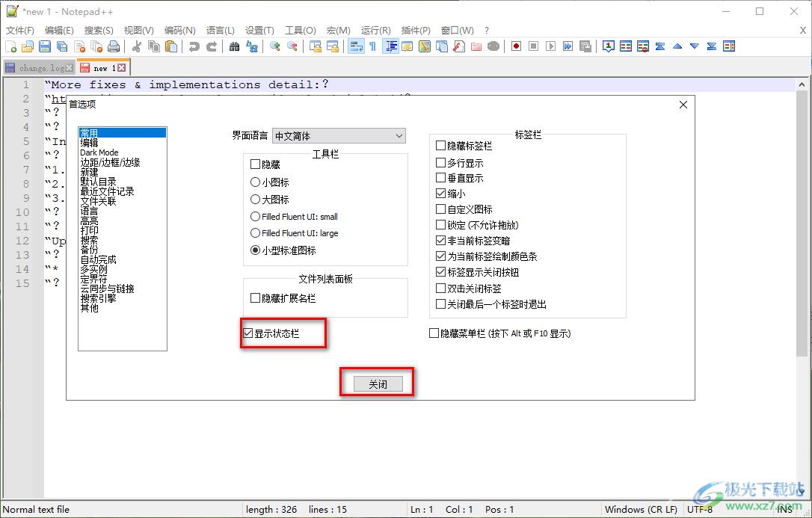The image size is (812, 518).
Task: Uncheck the 非当前标签变暗 checkbox
Action: pyautogui.click(x=440, y=241)
